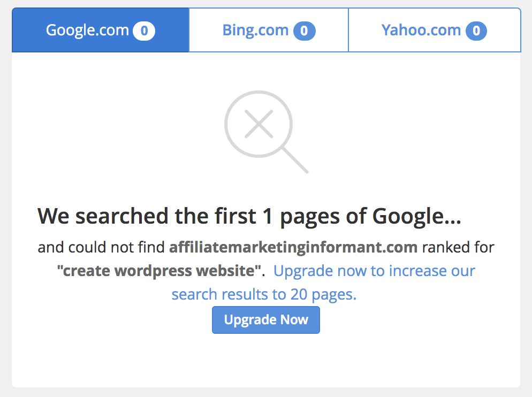This screenshot has height=397, width=532.
Task: Click the 'ranked for' text
Action: tap(458, 247)
